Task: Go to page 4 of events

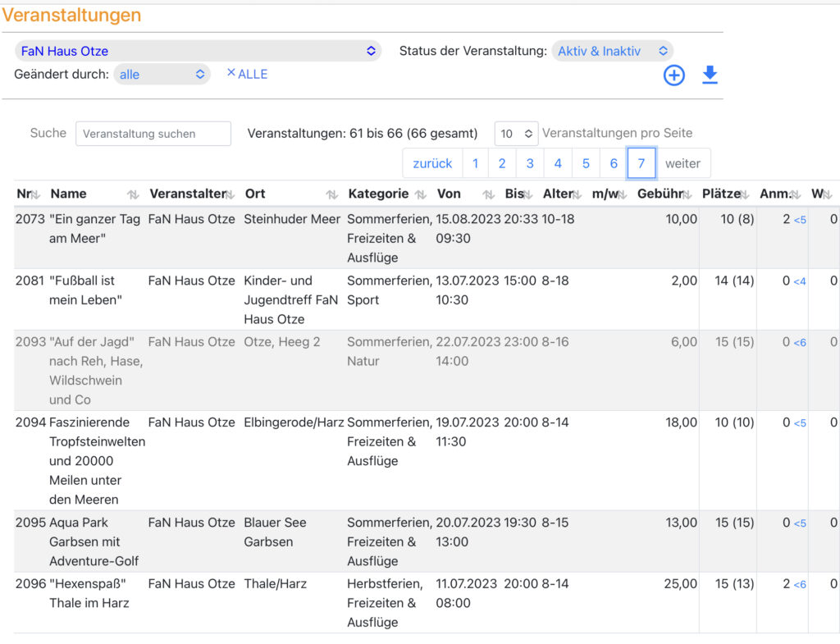Action: (558, 163)
